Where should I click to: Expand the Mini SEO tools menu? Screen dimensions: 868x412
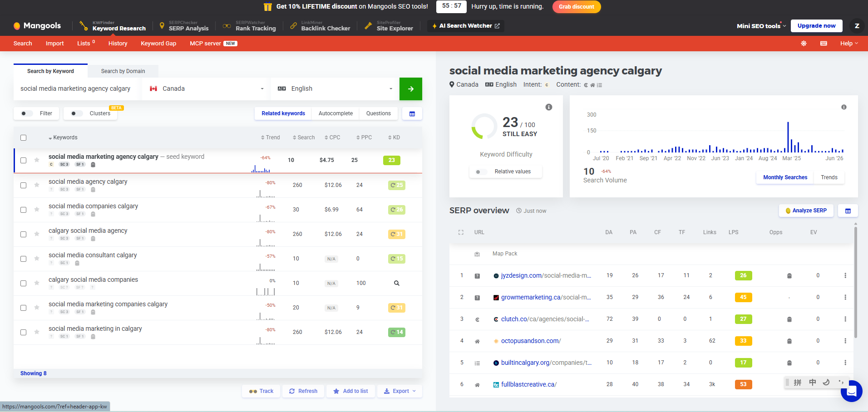[x=761, y=26]
